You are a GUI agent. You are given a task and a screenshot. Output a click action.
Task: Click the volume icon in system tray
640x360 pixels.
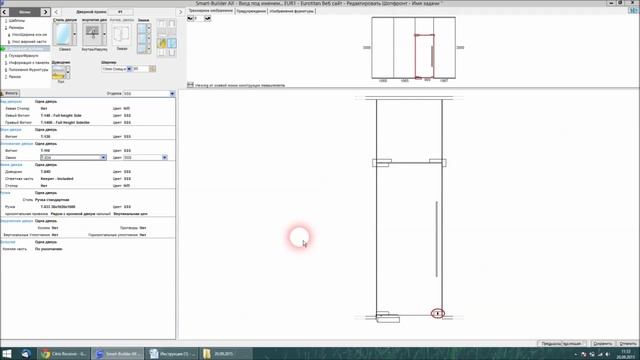tap(607, 354)
